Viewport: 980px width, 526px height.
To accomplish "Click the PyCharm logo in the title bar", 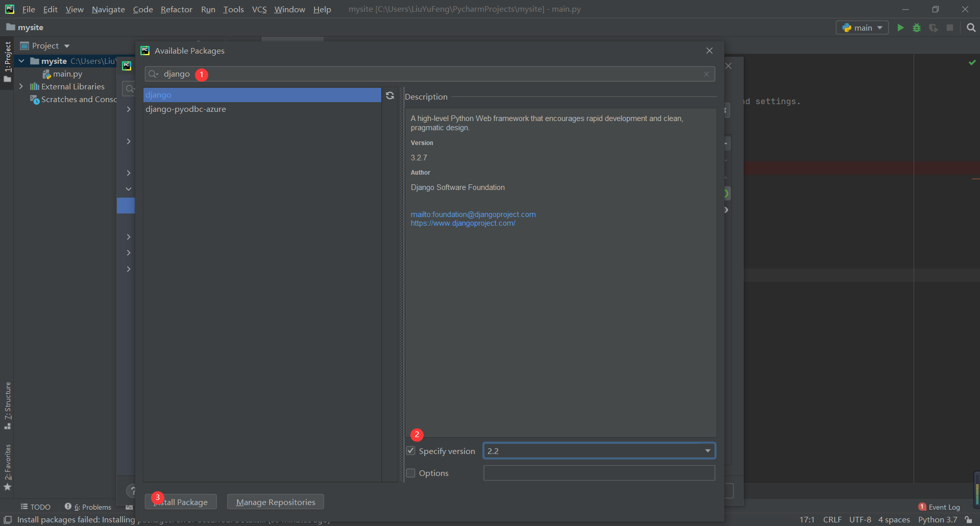I will (x=10, y=9).
